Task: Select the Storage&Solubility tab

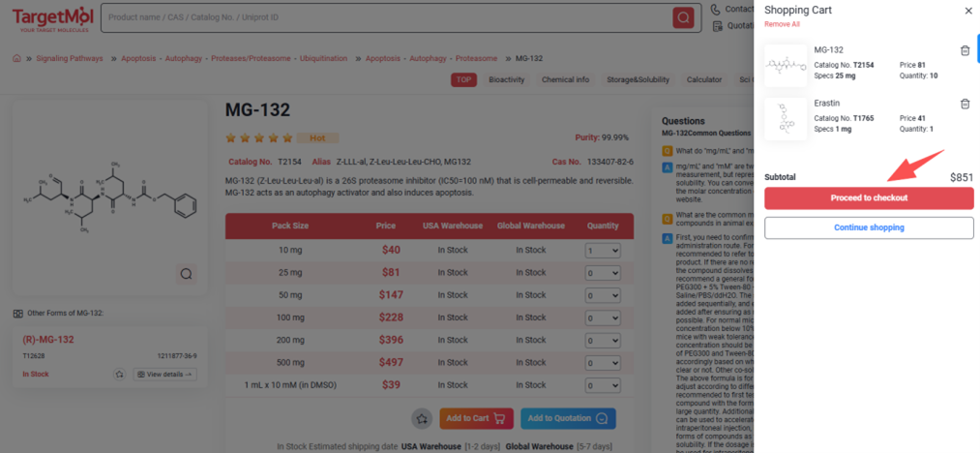Action: pyautogui.click(x=638, y=79)
